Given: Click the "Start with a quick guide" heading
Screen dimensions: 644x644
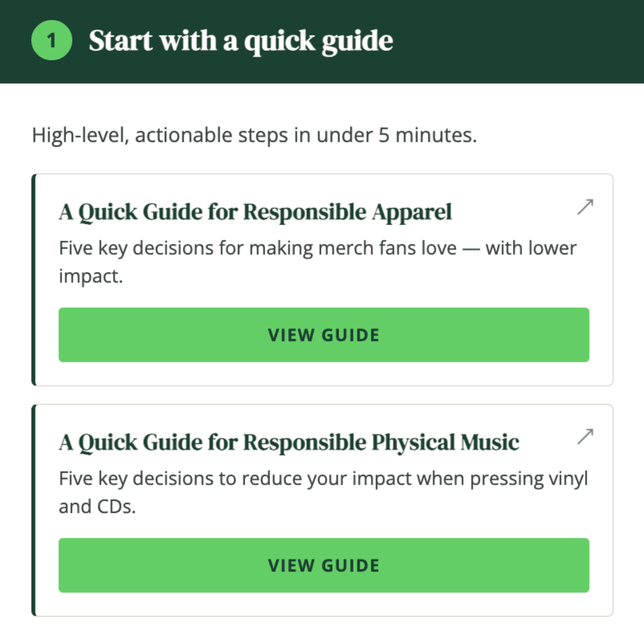Looking at the screenshot, I should (x=240, y=41).
